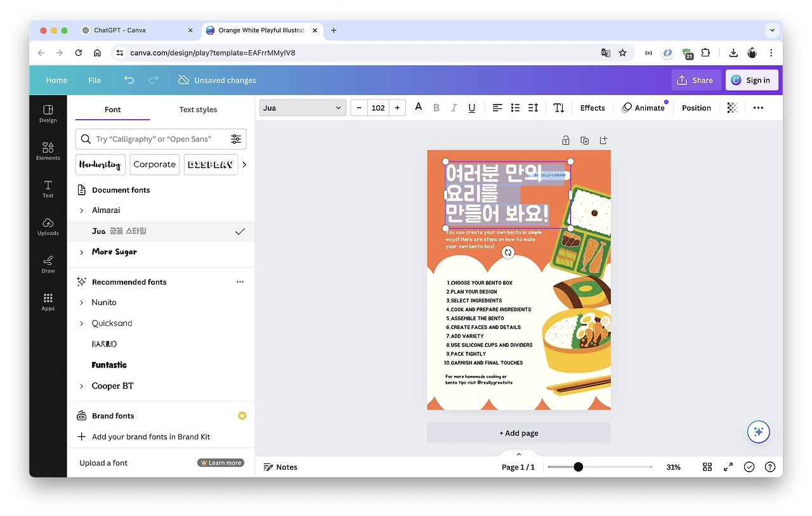The height and width of the screenshot is (516, 812).
Task: Open the design checker circle icon
Action: (749, 467)
